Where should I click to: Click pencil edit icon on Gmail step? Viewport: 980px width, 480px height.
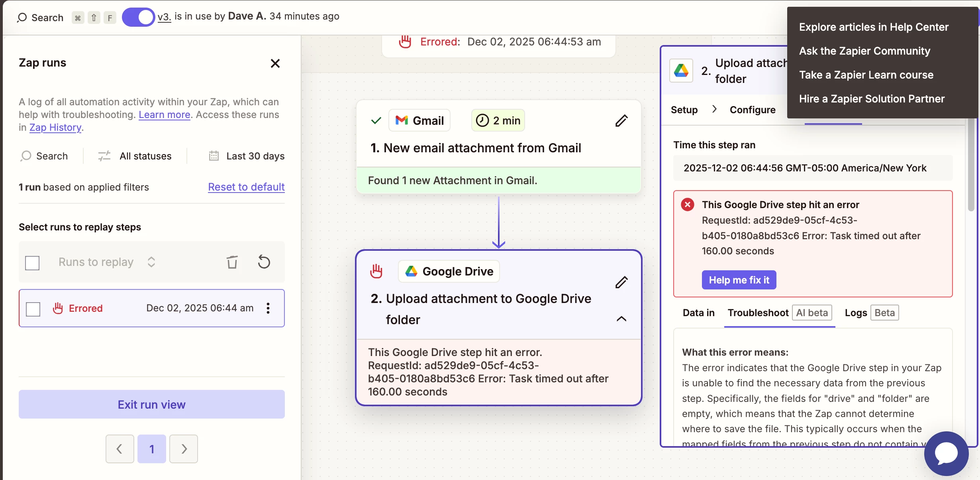point(621,120)
